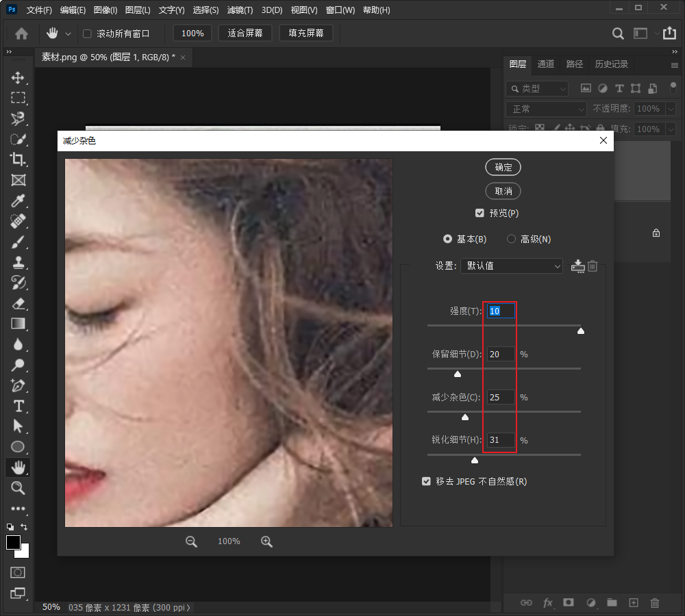Open the hand tool preset picker arrow
This screenshot has height=616, width=685.
tap(68, 34)
